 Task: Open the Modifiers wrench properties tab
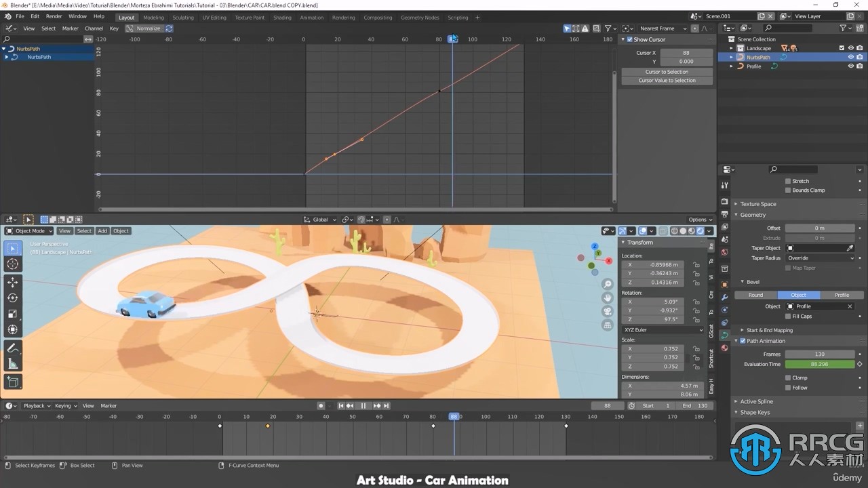(724, 297)
